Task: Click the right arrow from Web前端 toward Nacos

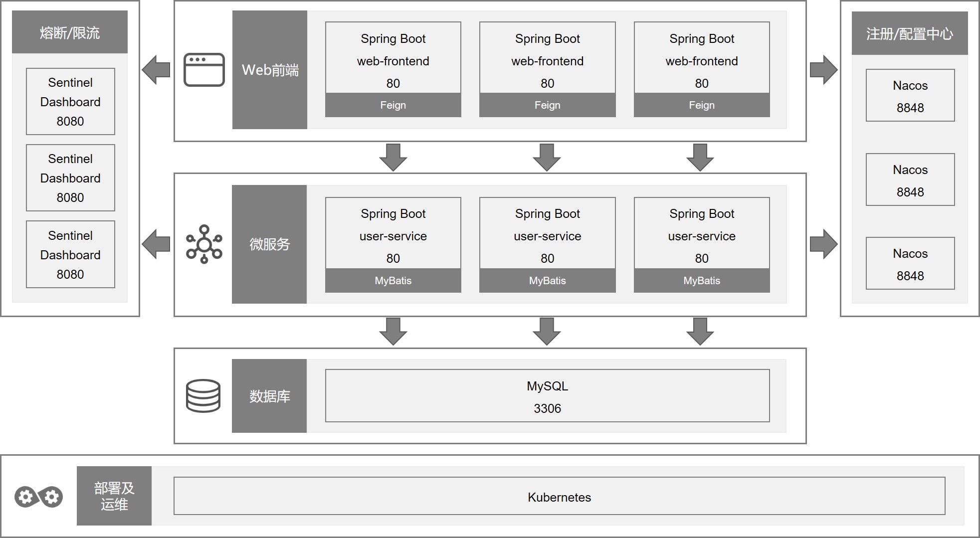Action: click(824, 70)
